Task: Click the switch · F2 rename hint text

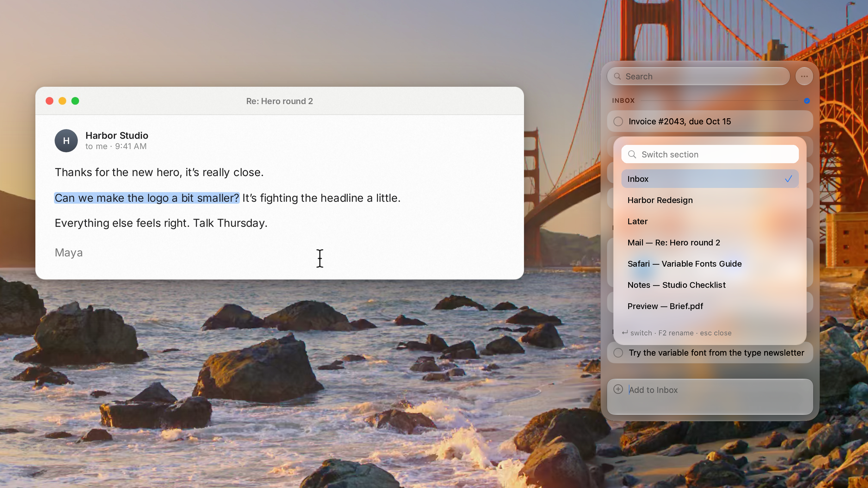Action: pos(676,333)
